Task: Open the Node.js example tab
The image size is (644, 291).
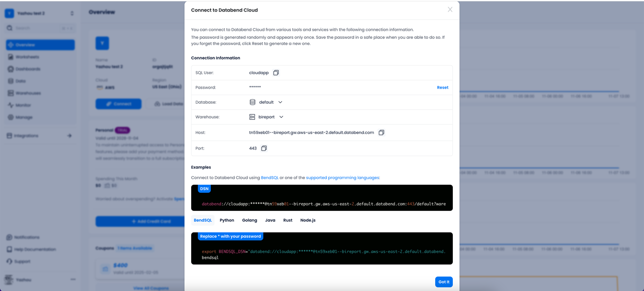Action: point(308,220)
